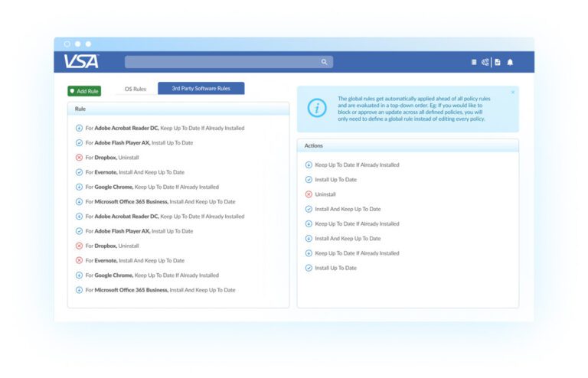Click the list icon in the header
Screen dimensions: 588x378
click(x=474, y=62)
